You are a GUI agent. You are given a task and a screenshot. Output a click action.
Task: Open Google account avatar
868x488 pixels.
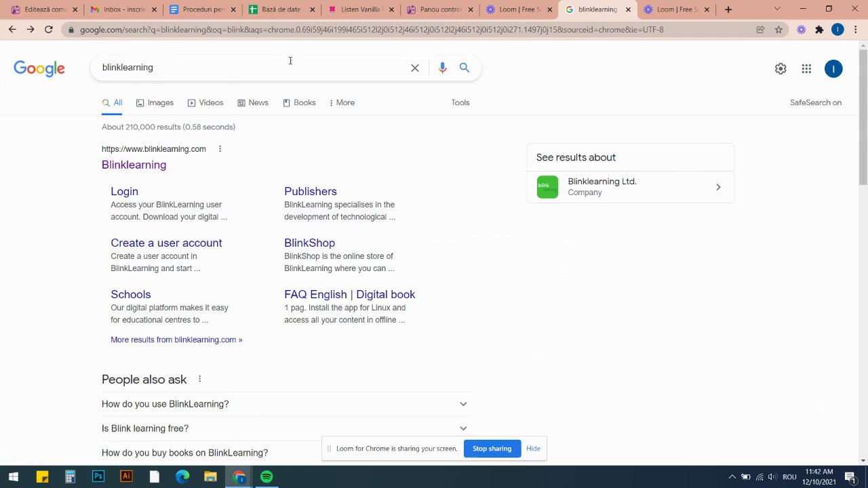[x=833, y=68]
